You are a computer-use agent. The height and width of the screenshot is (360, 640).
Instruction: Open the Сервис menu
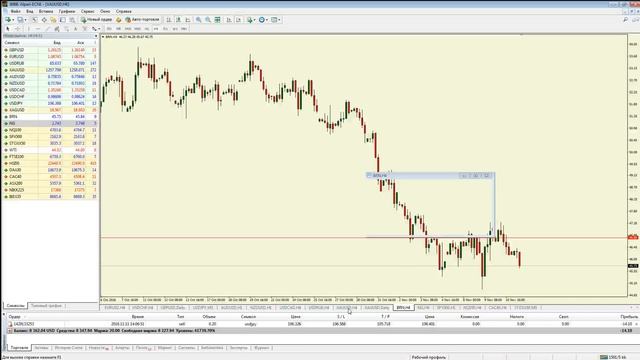[x=87, y=11]
